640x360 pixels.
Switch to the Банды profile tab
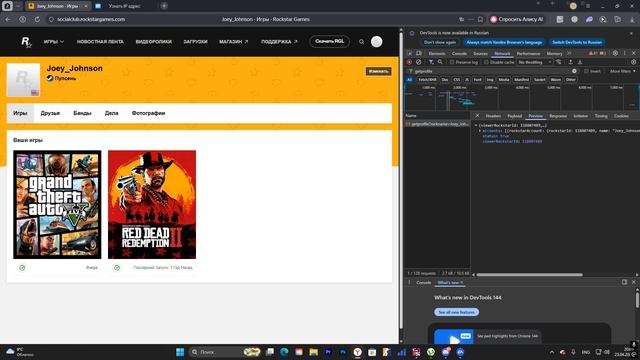tap(82, 113)
